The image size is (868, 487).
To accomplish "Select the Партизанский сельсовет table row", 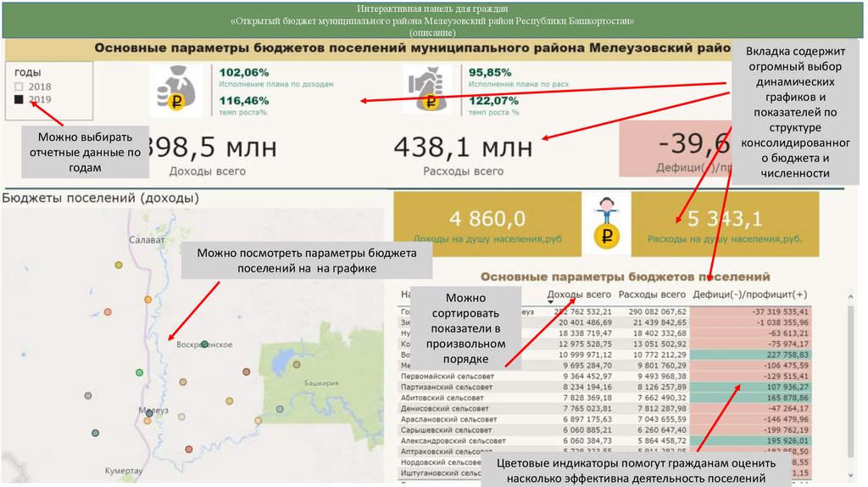I will pos(604,387).
